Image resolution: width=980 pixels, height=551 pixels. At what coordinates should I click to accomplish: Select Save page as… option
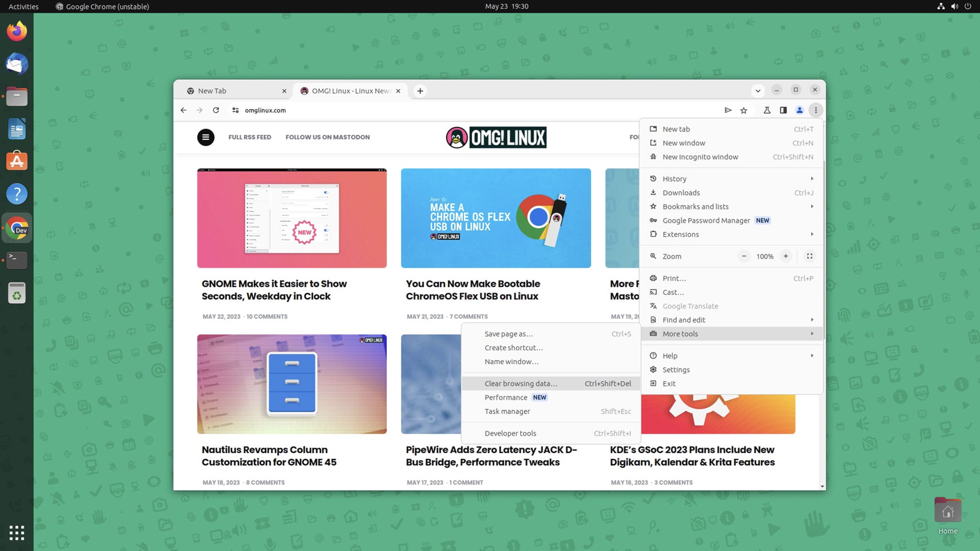[551, 334]
